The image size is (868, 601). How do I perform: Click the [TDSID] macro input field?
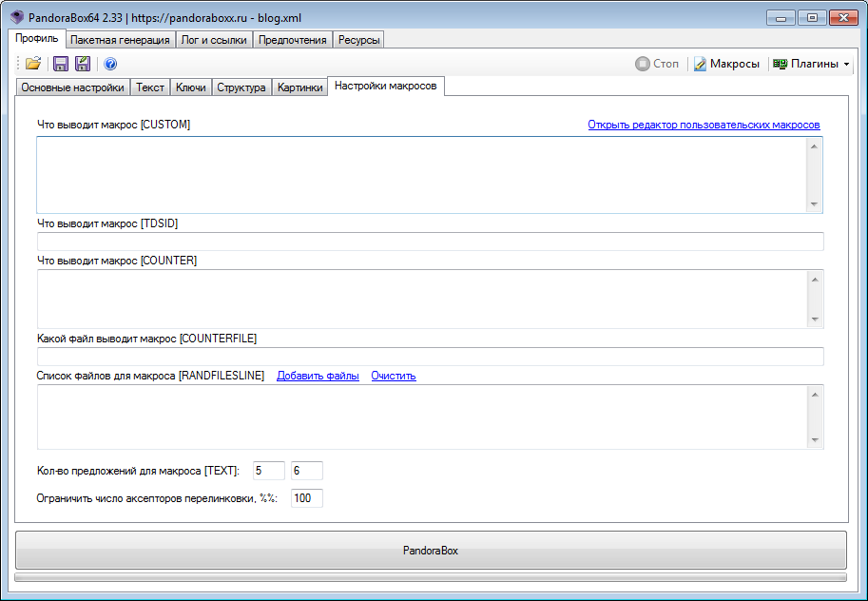430,242
